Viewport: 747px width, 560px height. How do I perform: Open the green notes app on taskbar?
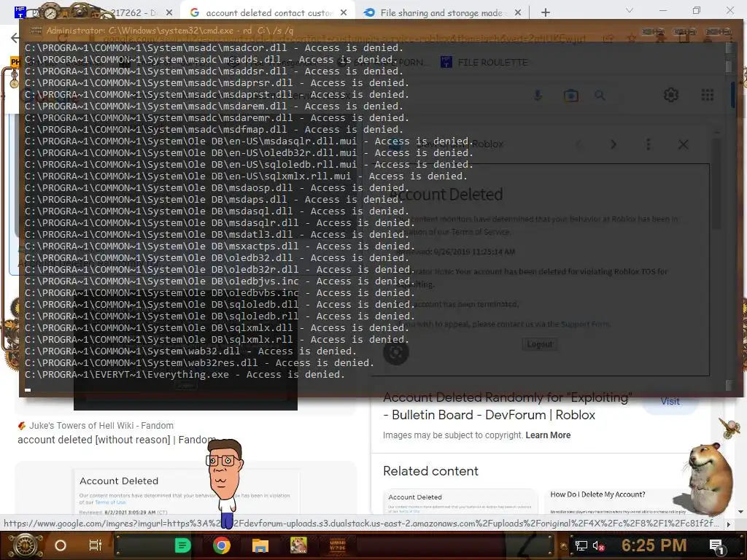point(182,545)
